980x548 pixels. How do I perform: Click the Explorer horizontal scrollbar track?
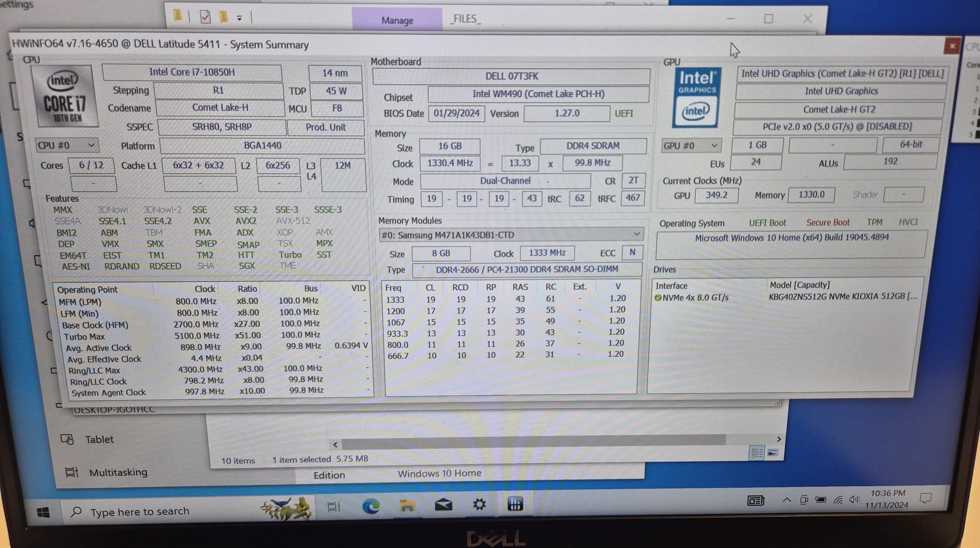pyautogui.click(x=533, y=441)
